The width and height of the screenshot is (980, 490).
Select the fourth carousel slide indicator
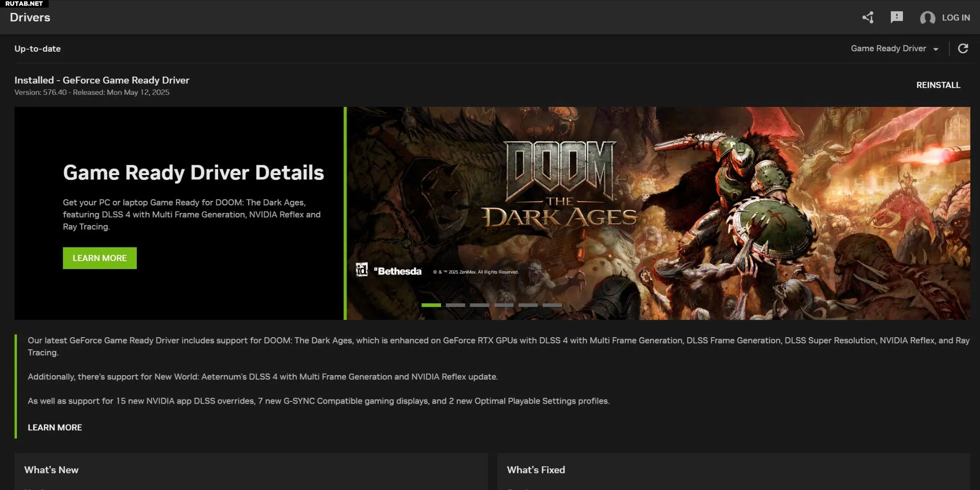[x=504, y=305]
